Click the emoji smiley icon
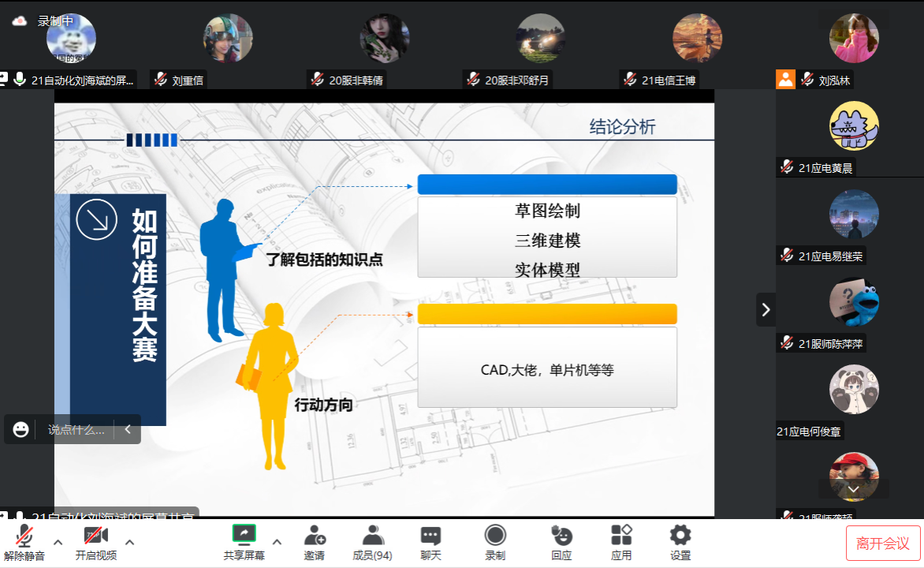The width and height of the screenshot is (924, 568). point(20,429)
